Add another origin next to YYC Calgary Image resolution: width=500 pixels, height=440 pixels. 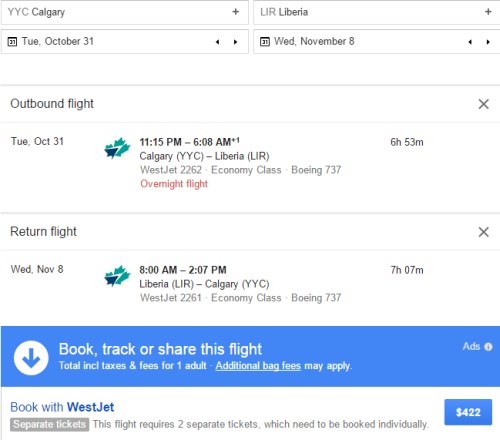236,12
